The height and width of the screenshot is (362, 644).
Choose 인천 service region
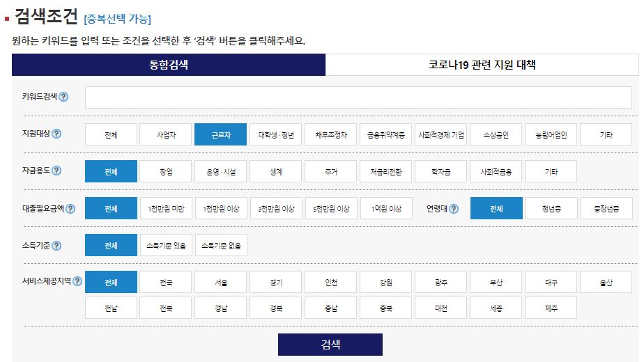click(x=331, y=283)
